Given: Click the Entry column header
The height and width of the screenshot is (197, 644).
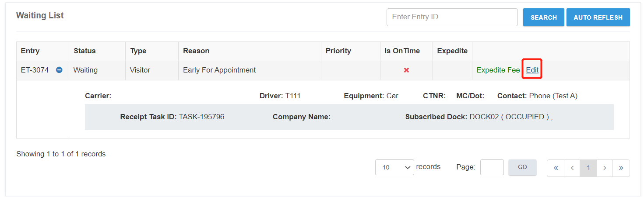Looking at the screenshot, I should point(30,51).
